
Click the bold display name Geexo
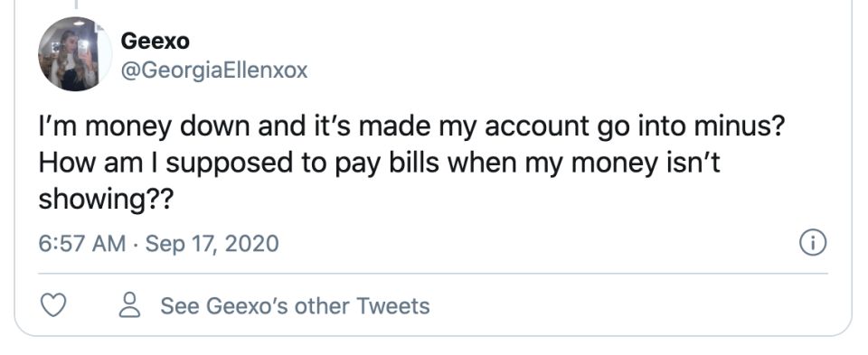tap(155, 41)
